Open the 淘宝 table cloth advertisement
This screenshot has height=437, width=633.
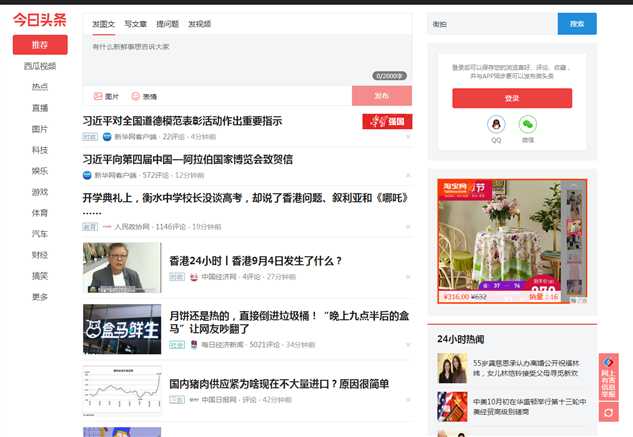pyautogui.click(x=512, y=241)
